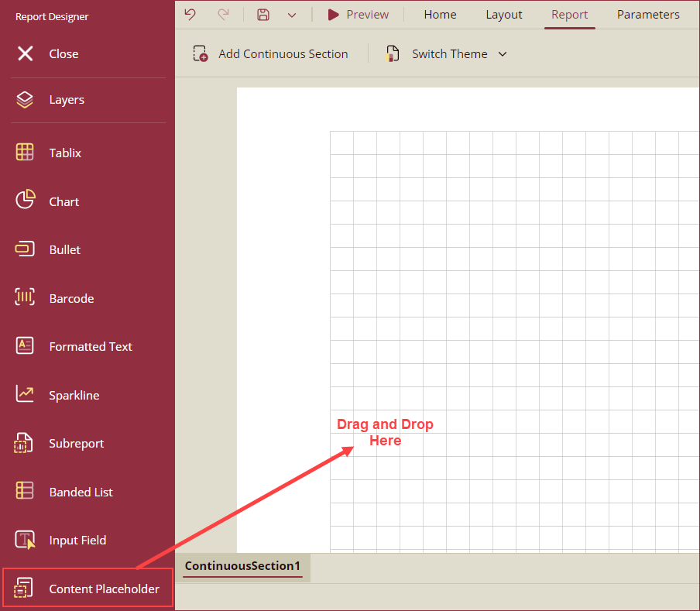Select the Sparkline icon

click(25, 393)
